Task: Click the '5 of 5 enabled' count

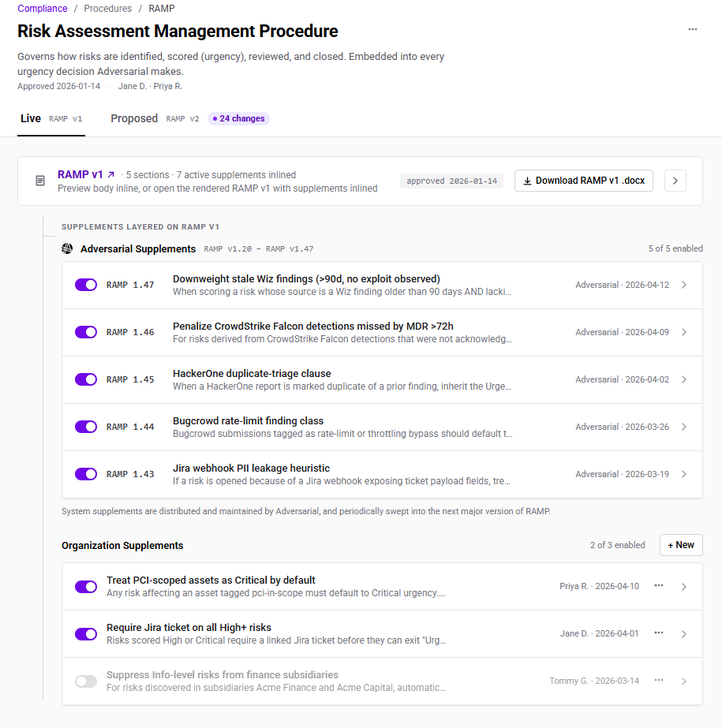Action: coord(675,249)
